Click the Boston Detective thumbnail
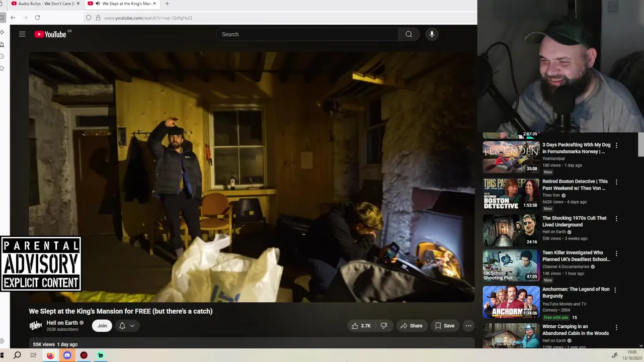The width and height of the screenshot is (644, 362). pos(511,194)
